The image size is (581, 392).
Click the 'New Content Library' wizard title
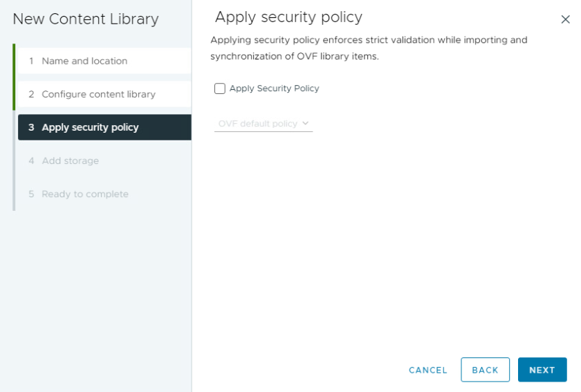(86, 19)
